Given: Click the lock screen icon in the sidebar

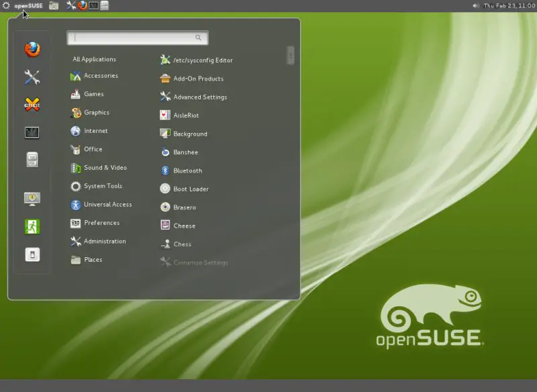Looking at the screenshot, I should tap(32, 199).
